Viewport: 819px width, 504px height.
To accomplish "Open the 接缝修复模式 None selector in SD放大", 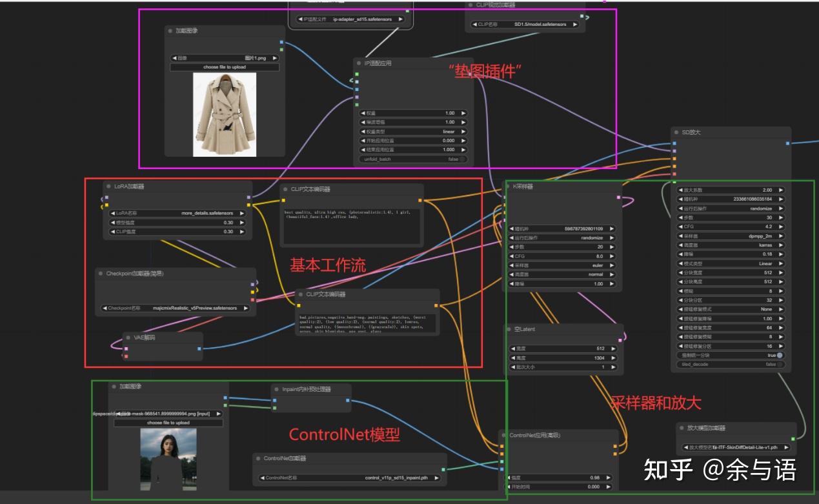I will point(731,309).
